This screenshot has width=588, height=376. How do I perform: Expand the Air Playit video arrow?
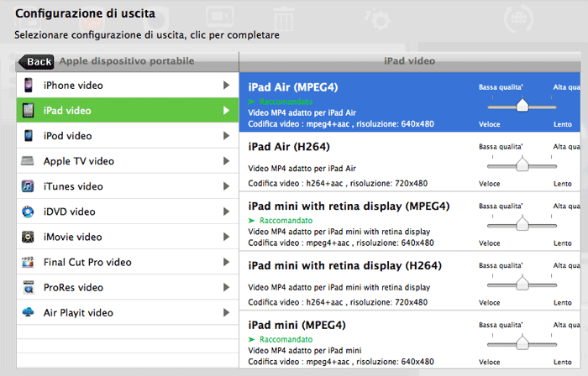pyautogui.click(x=226, y=312)
